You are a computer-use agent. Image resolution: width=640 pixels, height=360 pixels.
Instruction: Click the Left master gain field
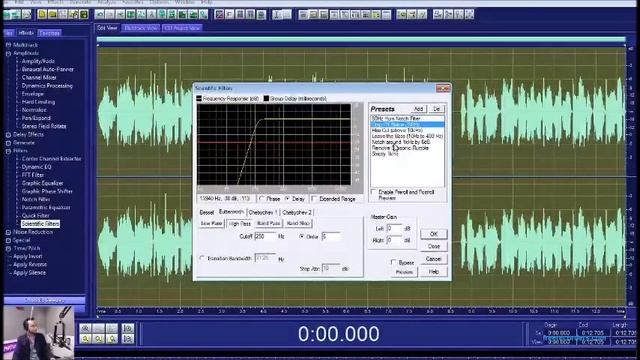(x=394, y=229)
